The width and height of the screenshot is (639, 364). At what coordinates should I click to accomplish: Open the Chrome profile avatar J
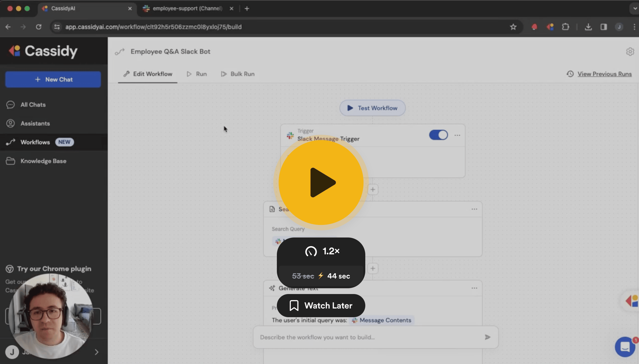coord(619,27)
